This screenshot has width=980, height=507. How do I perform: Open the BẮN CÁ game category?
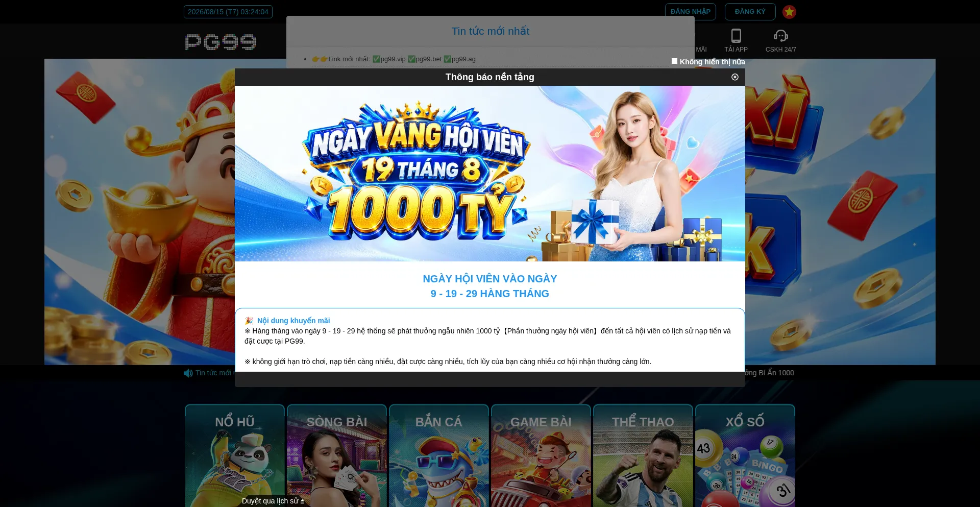pos(439,455)
